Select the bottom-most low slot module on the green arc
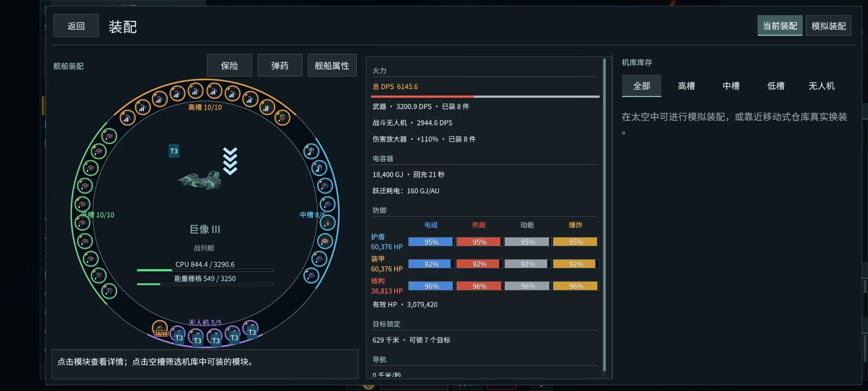Viewport: 868px width, 391px height. (x=109, y=291)
